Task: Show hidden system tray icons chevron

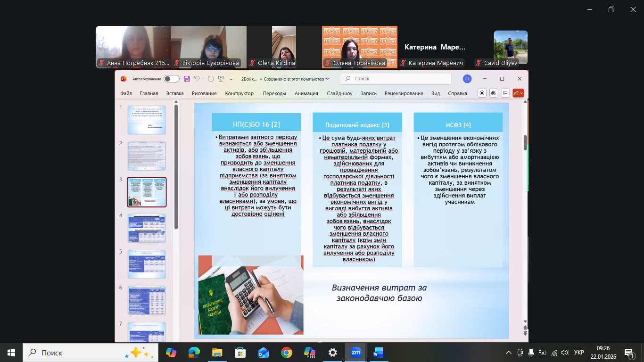Action: [x=508, y=353]
